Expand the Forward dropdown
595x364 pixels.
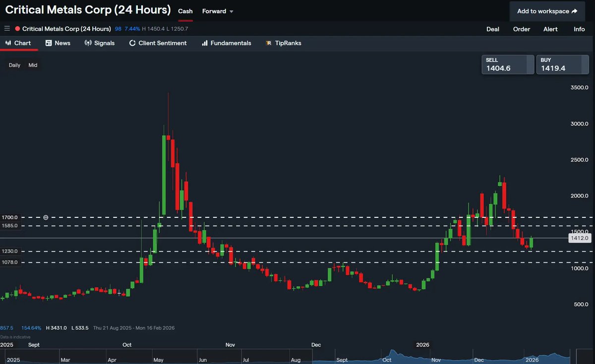218,11
